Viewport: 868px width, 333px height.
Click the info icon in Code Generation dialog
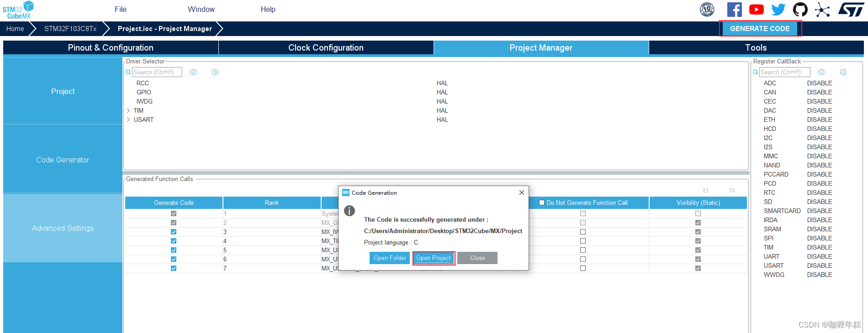tap(349, 211)
